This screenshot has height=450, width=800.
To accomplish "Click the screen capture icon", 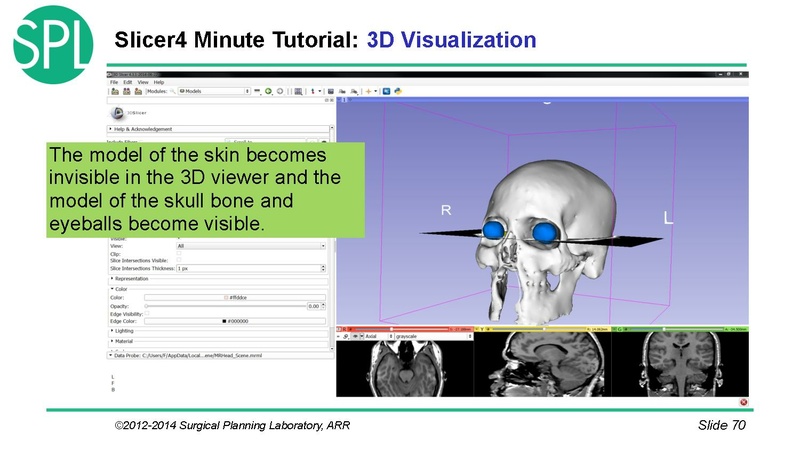I will pyautogui.click(x=331, y=91).
